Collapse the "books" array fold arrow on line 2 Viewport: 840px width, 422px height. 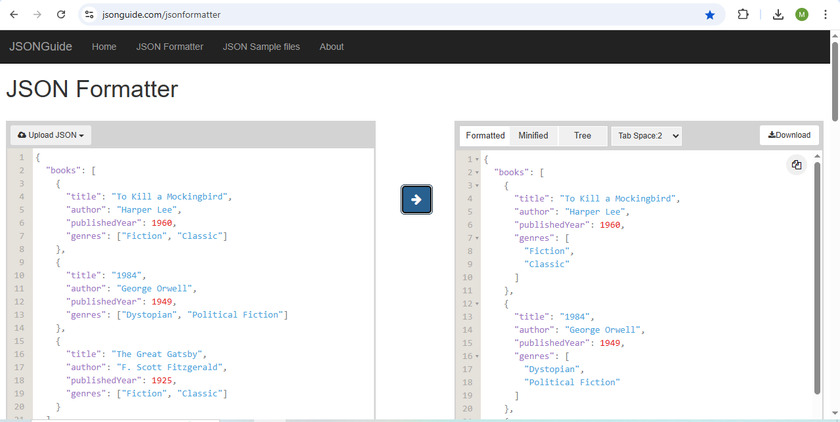tap(477, 172)
